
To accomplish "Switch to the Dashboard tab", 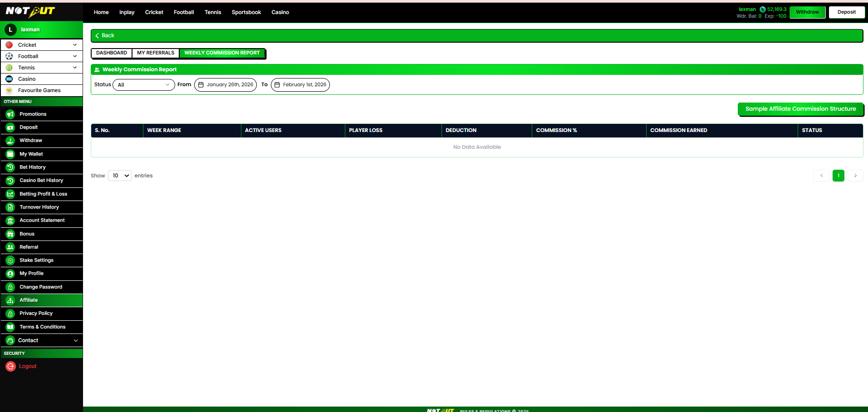I will point(112,53).
